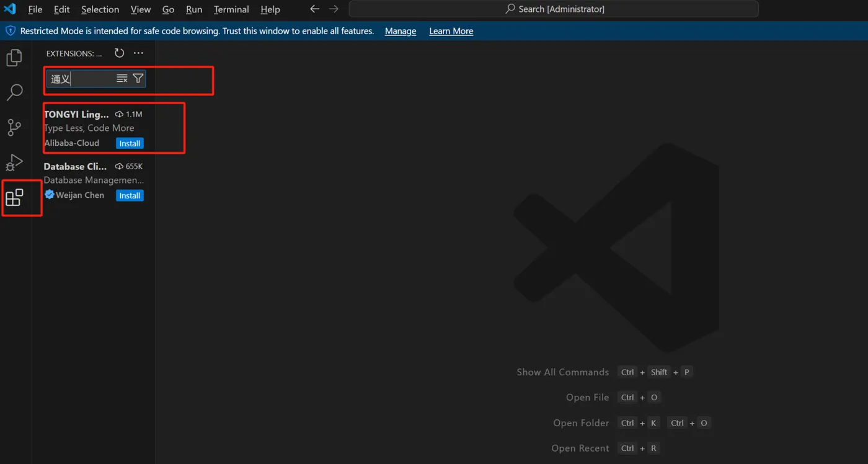Select the TONGYI Lingma extension title

point(76,114)
